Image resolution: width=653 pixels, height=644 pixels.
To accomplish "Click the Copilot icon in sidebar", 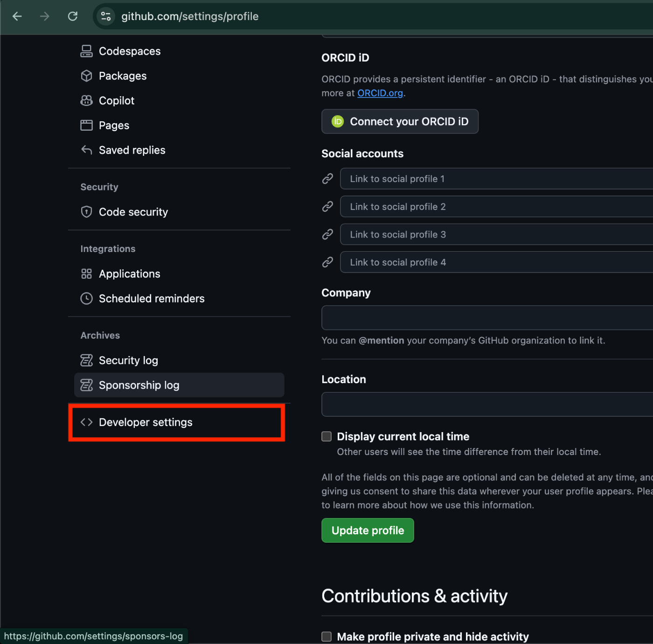I will (x=86, y=101).
